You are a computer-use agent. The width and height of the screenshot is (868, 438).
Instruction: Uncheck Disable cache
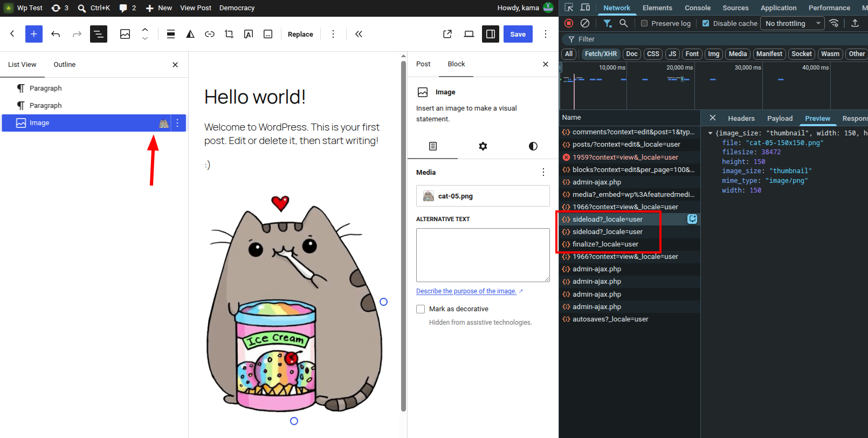[706, 24]
